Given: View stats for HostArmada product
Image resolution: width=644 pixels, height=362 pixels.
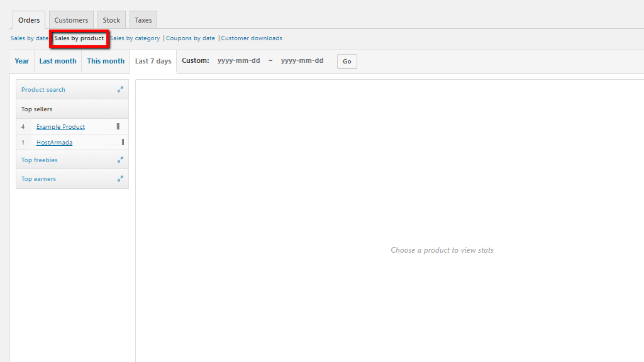Looking at the screenshot, I should click(x=54, y=143).
